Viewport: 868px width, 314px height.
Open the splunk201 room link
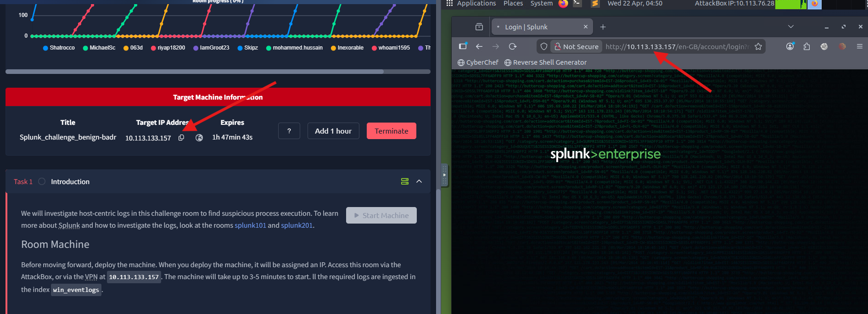click(x=297, y=225)
